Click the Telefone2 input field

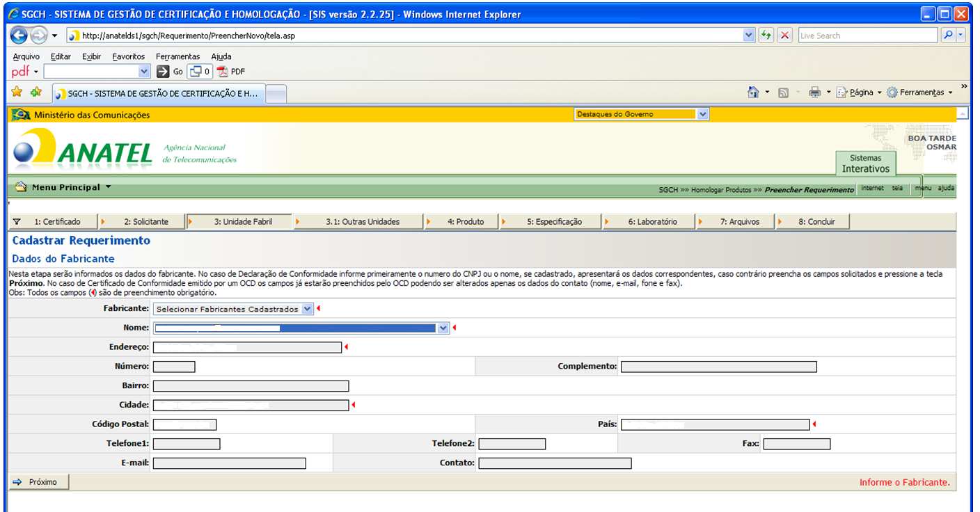512,444
